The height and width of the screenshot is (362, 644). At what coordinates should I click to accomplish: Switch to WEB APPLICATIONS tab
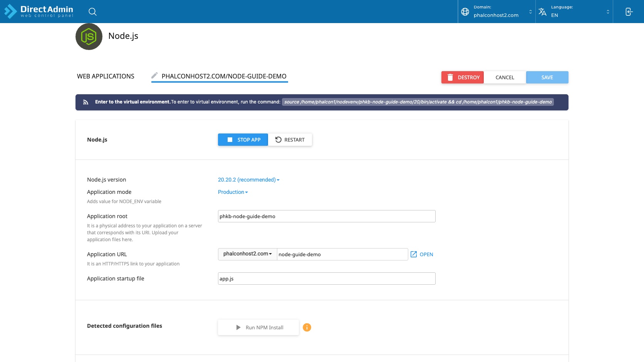(106, 76)
